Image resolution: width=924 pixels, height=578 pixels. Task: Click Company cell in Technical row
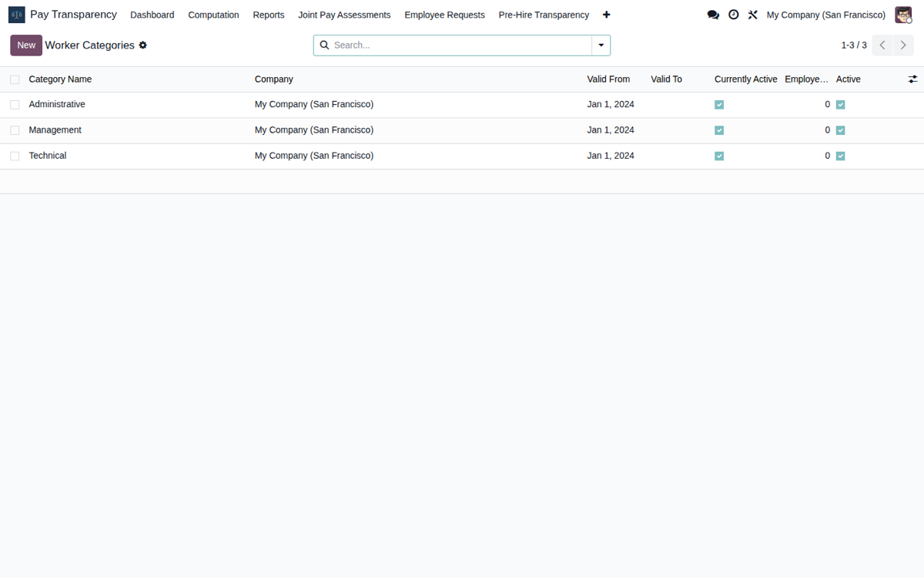coord(314,156)
